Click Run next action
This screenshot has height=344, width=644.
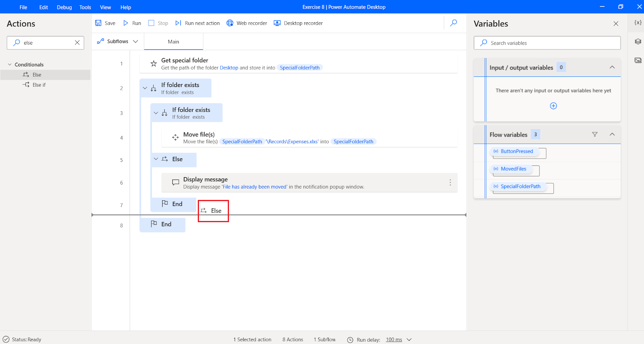198,23
